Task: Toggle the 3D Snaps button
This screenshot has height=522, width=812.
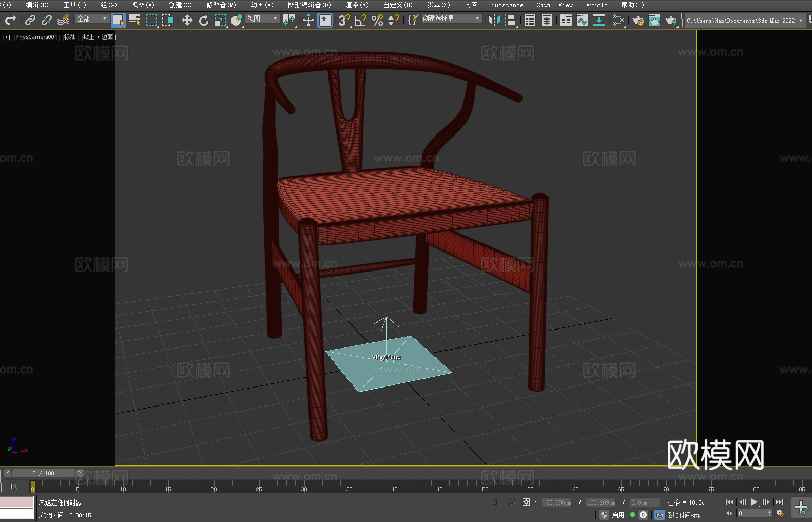Action: coord(344,20)
